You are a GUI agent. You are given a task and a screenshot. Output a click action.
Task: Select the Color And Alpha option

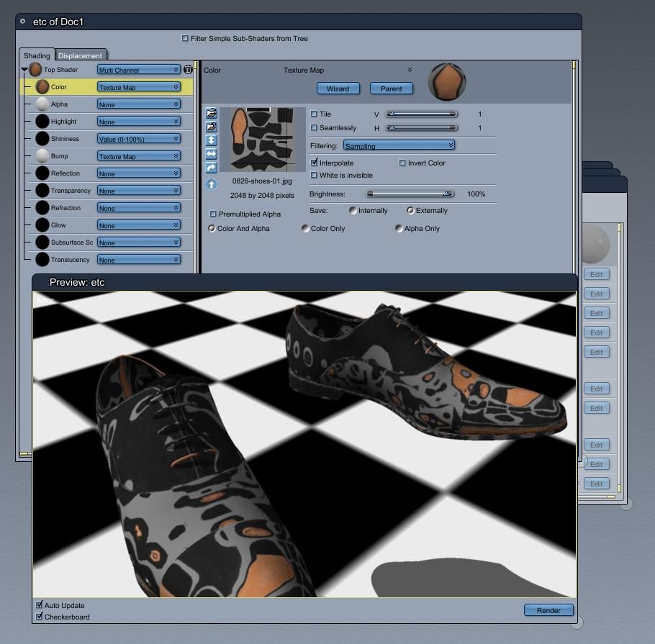click(x=212, y=228)
